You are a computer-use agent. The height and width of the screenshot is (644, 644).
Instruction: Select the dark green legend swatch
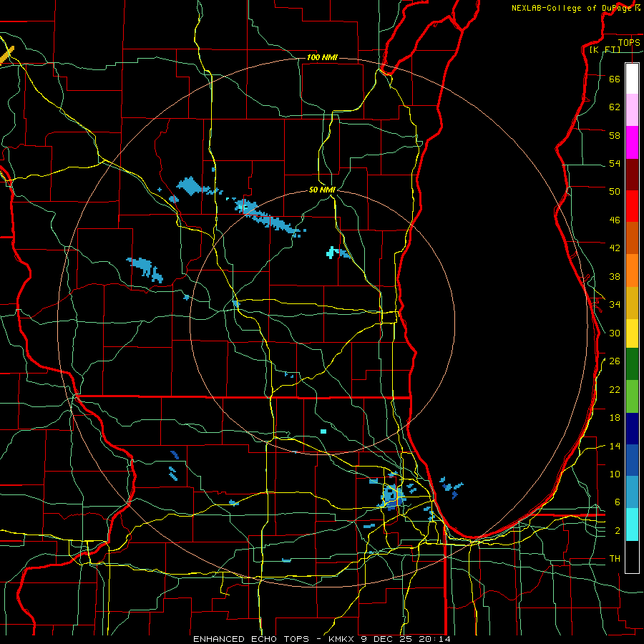pyautogui.click(x=632, y=364)
